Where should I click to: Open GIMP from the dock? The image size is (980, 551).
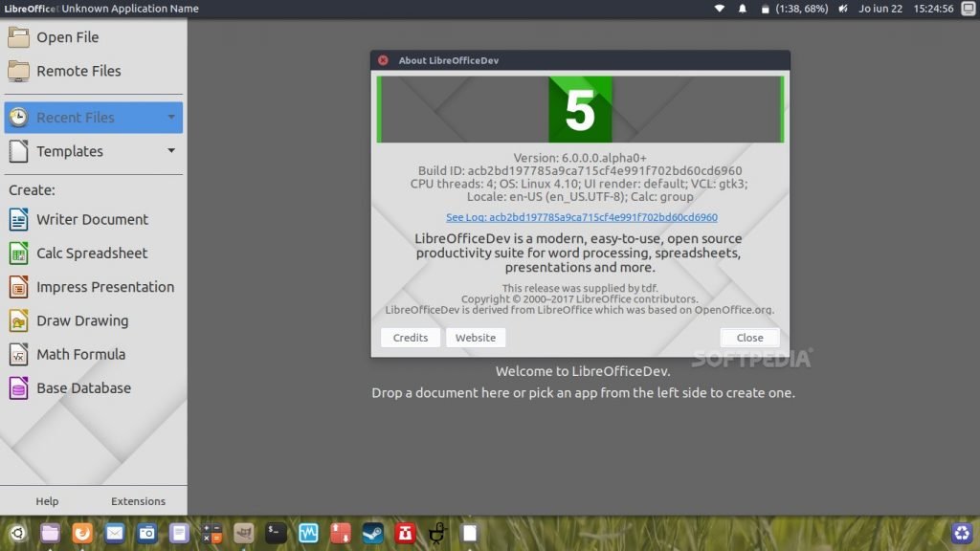[244, 533]
